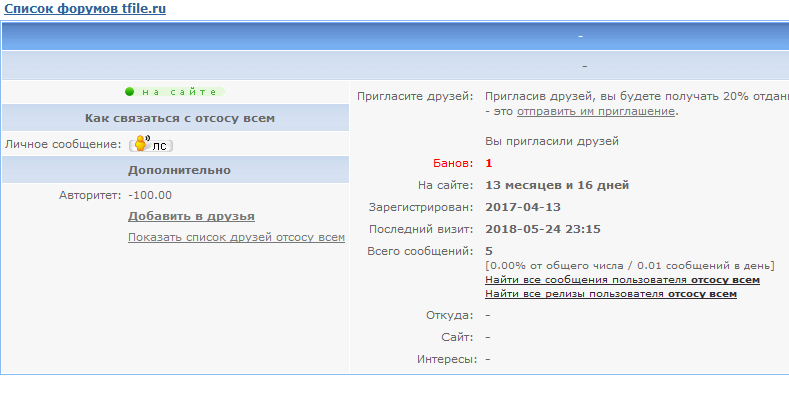789x396 pixels.
Task: Click last visit '2018-05-24 23:15'
Action: 543,229
